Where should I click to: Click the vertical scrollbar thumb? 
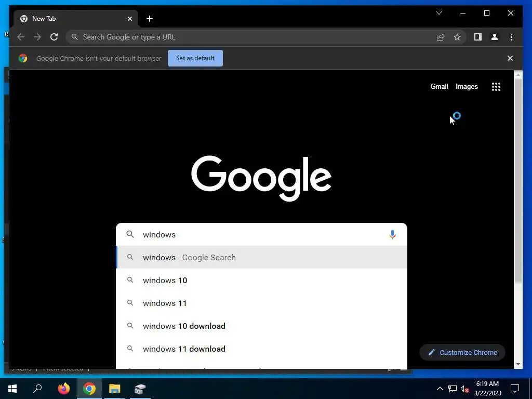pos(518,180)
